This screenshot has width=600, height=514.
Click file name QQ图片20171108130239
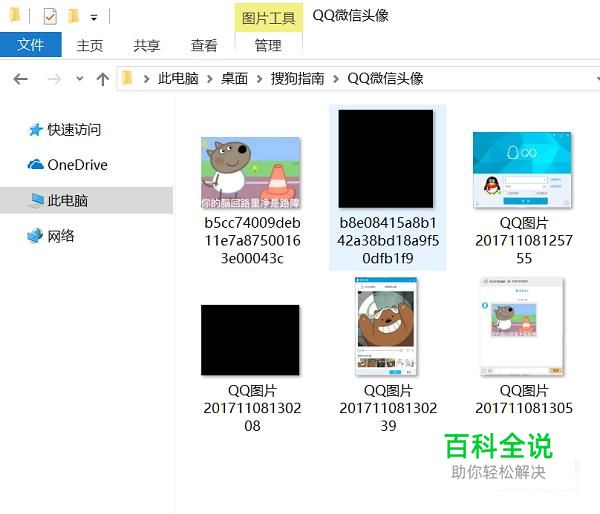point(388,408)
